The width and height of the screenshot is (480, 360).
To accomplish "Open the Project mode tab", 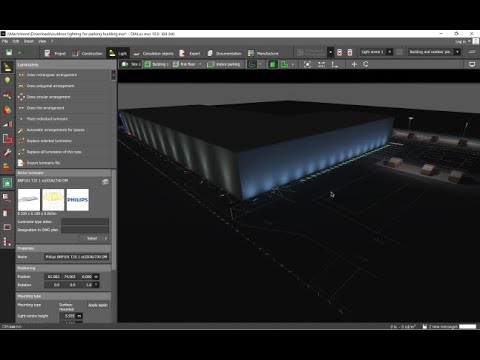I will point(55,53).
